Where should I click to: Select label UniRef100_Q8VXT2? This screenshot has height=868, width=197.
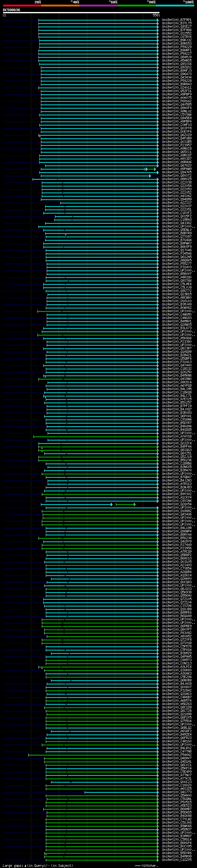[x=176, y=176]
